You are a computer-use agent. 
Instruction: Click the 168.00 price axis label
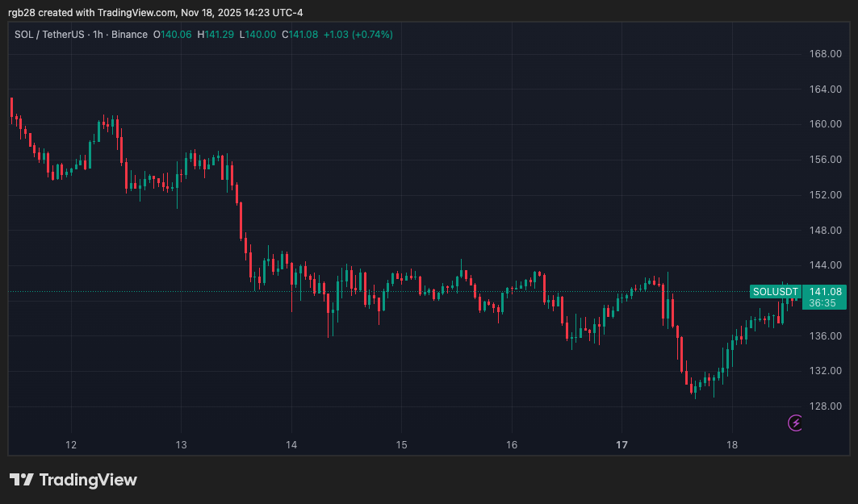click(x=826, y=54)
